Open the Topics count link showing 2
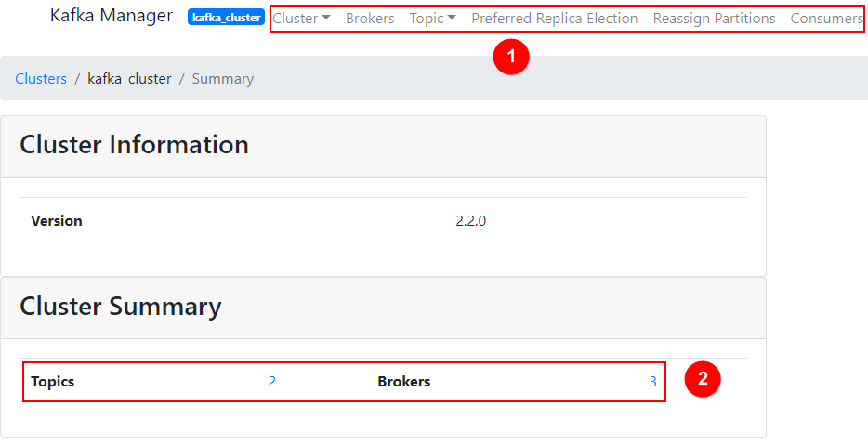Image resolution: width=868 pixels, height=445 pixels. pos(272,382)
